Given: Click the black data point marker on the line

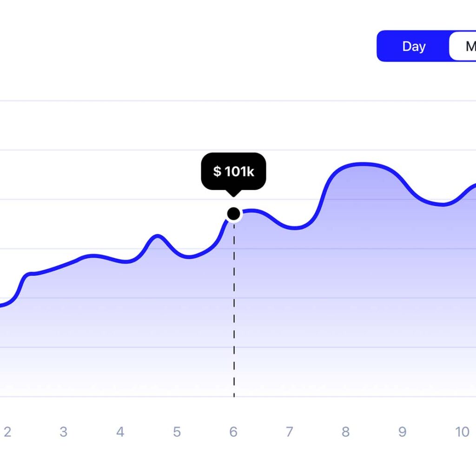Looking at the screenshot, I should click(234, 214).
